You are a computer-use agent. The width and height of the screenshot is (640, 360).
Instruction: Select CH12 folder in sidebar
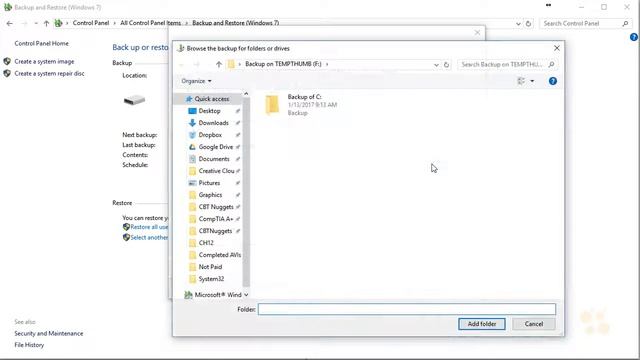(206, 243)
